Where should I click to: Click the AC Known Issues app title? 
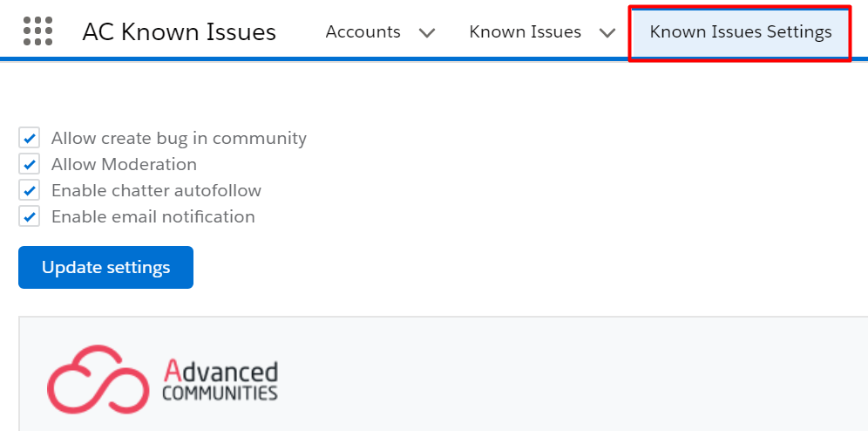tap(179, 32)
